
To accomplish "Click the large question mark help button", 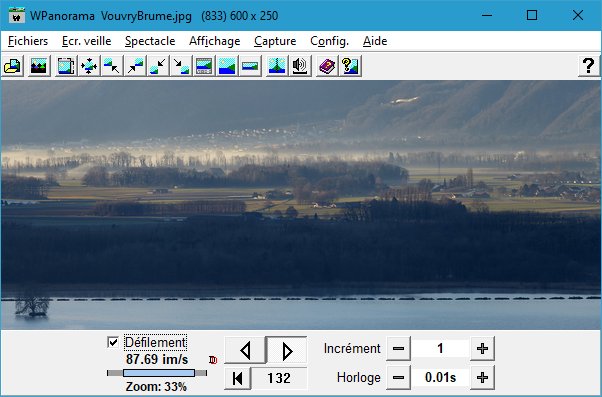I will coord(589,66).
